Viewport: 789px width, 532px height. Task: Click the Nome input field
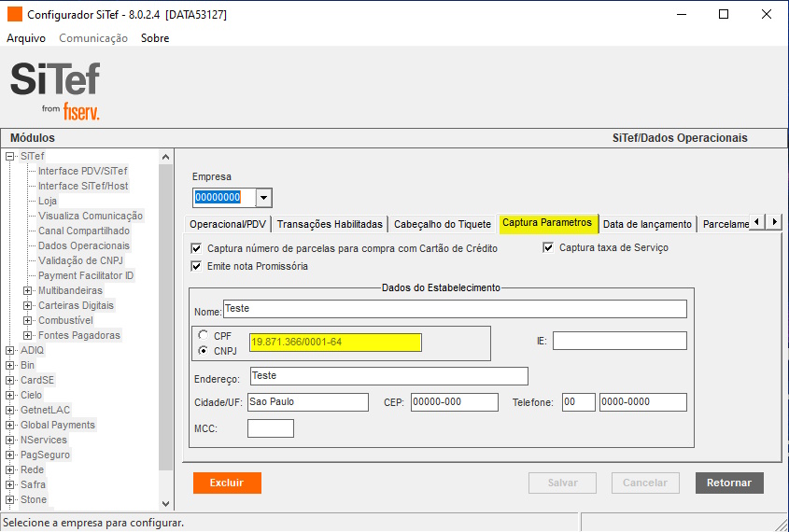(x=455, y=309)
